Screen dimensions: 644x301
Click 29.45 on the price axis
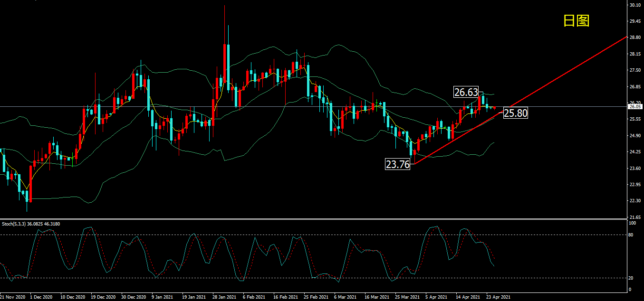pyautogui.click(x=635, y=21)
